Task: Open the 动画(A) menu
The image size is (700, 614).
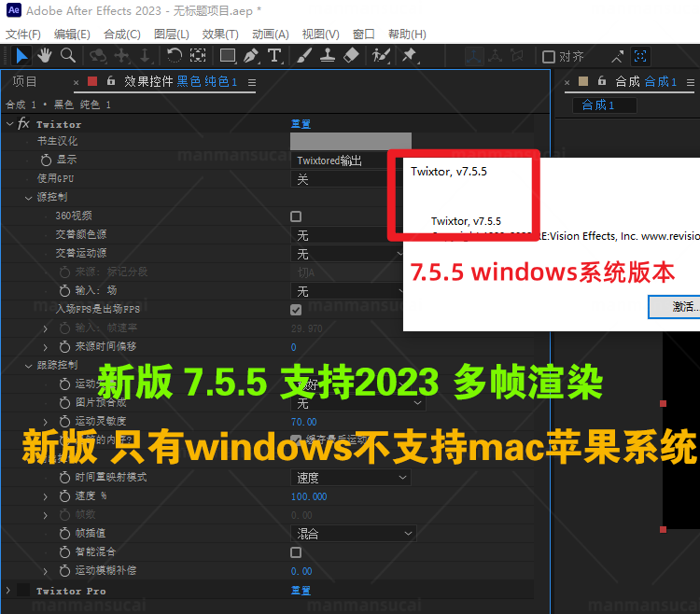Action: [x=270, y=34]
